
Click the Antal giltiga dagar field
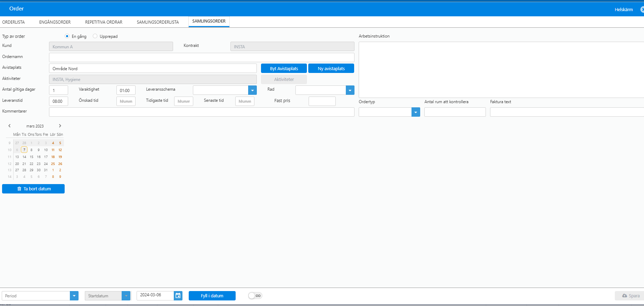click(x=58, y=90)
